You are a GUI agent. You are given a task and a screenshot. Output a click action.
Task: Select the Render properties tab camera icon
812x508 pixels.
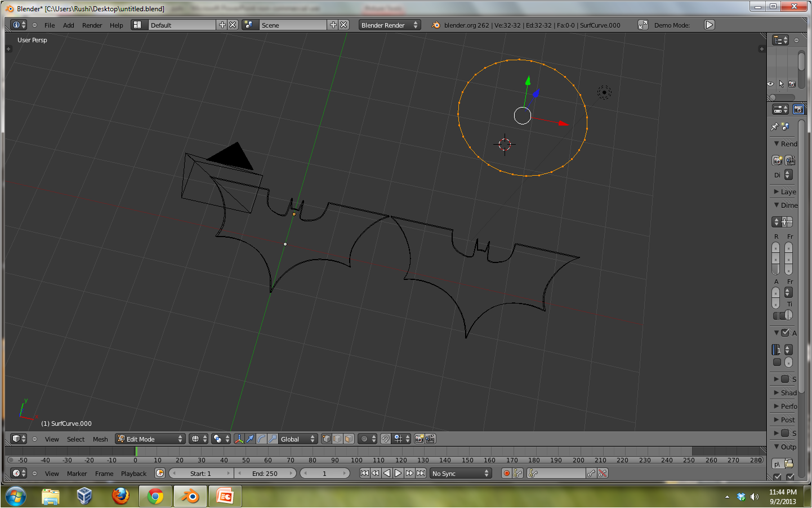[x=798, y=109]
